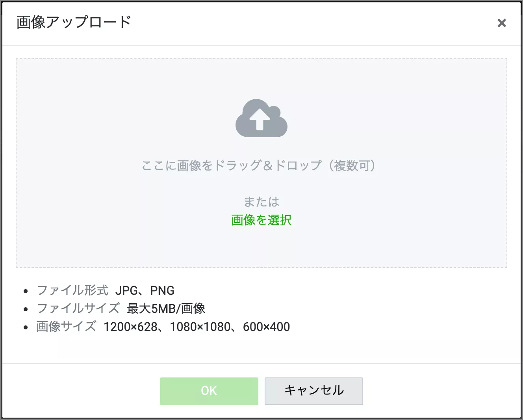Click the bullet point before ファイルサイズ

pyautogui.click(x=26, y=309)
